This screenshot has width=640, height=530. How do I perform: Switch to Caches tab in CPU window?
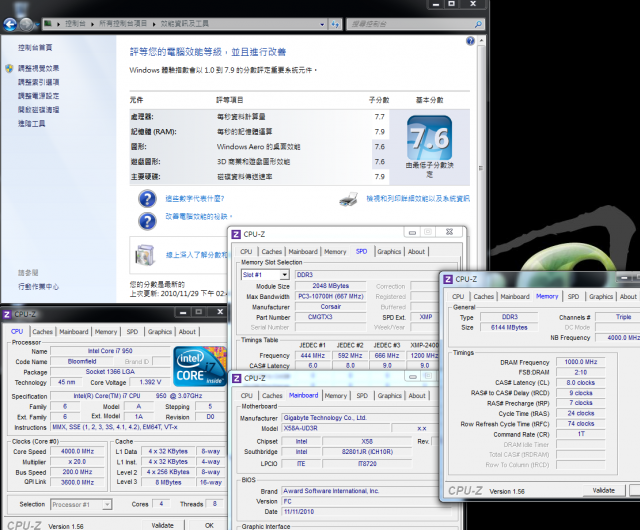click(x=42, y=332)
